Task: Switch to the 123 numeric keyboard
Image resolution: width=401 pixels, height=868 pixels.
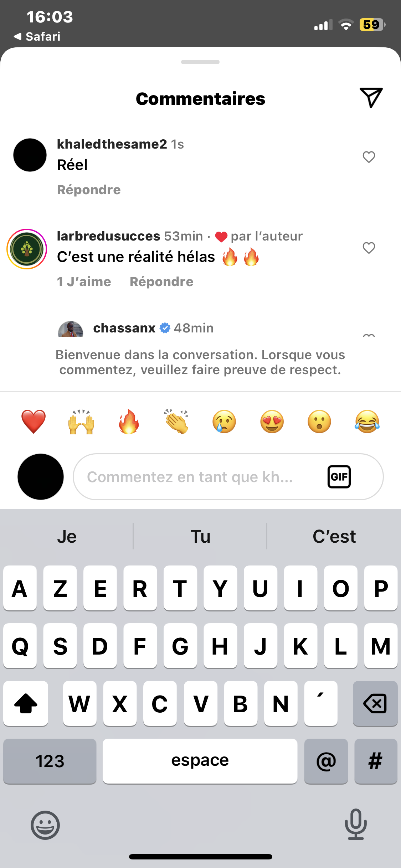Action: point(50,761)
